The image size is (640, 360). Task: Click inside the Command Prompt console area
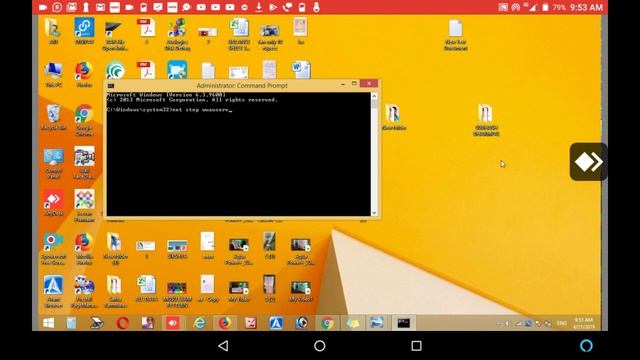point(239,154)
